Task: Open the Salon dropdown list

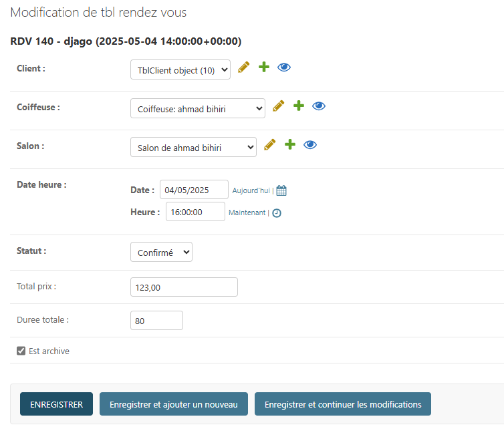Action: 193,148
